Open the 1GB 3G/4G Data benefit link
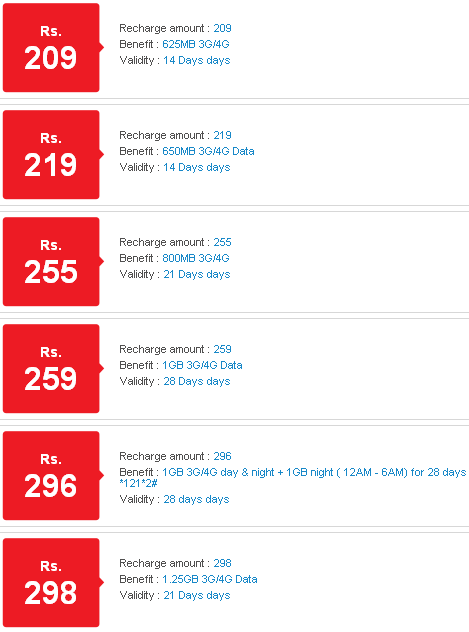 point(202,365)
